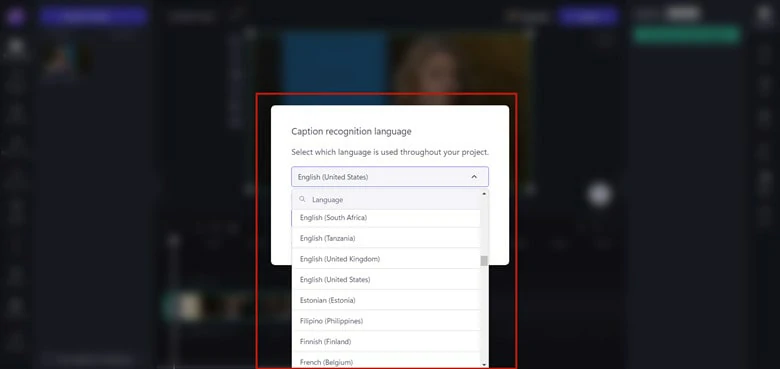Click the up arrow of the list scrollbar
This screenshot has width=780, height=369.
484,193
